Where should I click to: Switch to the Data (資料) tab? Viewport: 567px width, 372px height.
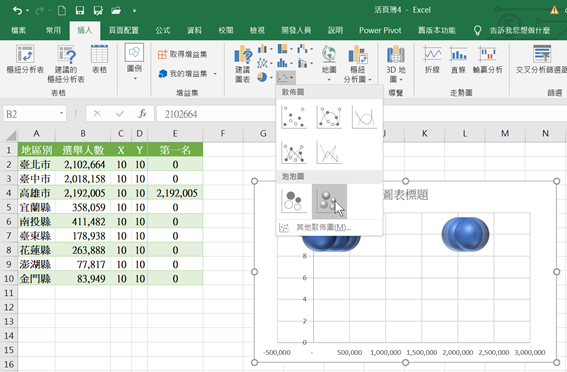click(194, 30)
